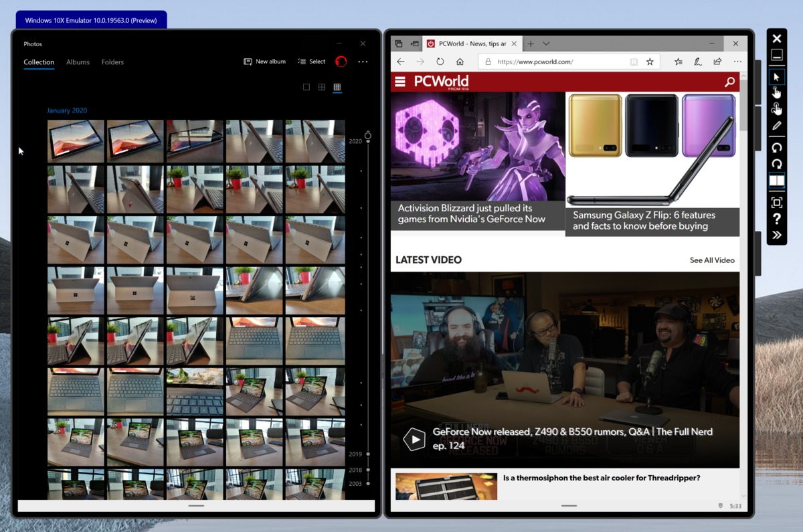Show the tabs you've set aside
This screenshot has width=803, height=532.
tap(399, 43)
